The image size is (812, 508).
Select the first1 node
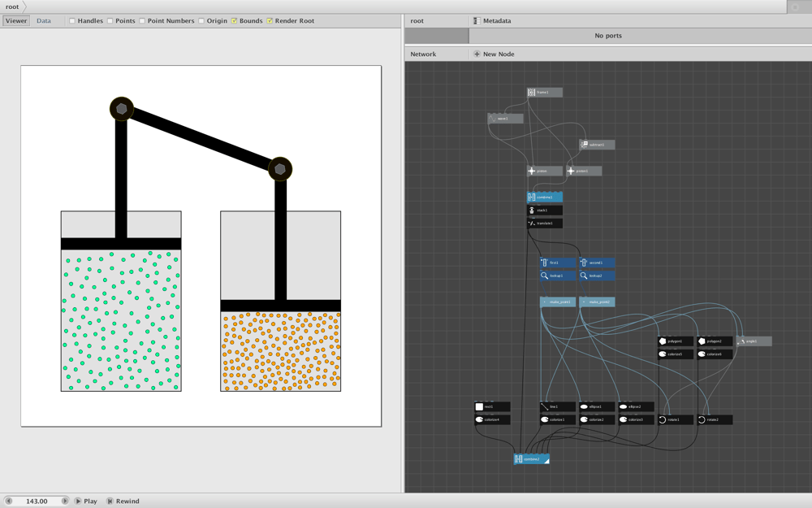[x=558, y=263]
